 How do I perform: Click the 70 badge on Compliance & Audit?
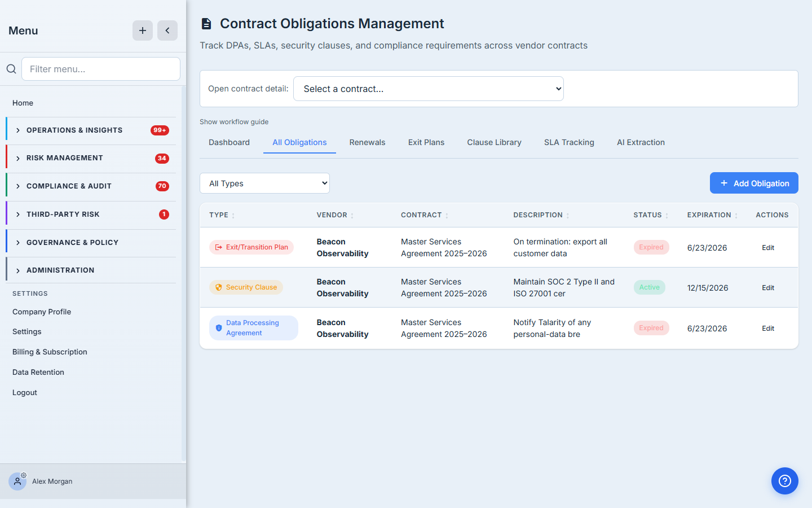[x=162, y=186]
